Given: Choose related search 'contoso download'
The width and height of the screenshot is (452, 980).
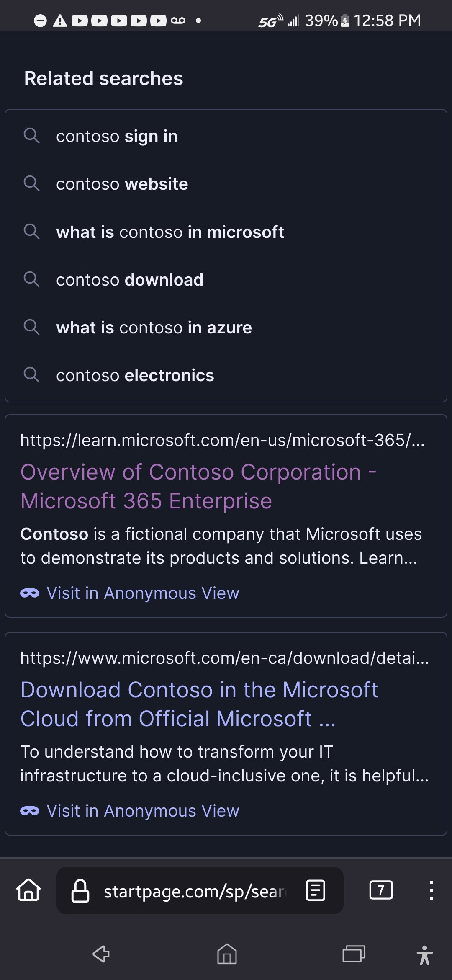Looking at the screenshot, I should pyautogui.click(x=130, y=280).
